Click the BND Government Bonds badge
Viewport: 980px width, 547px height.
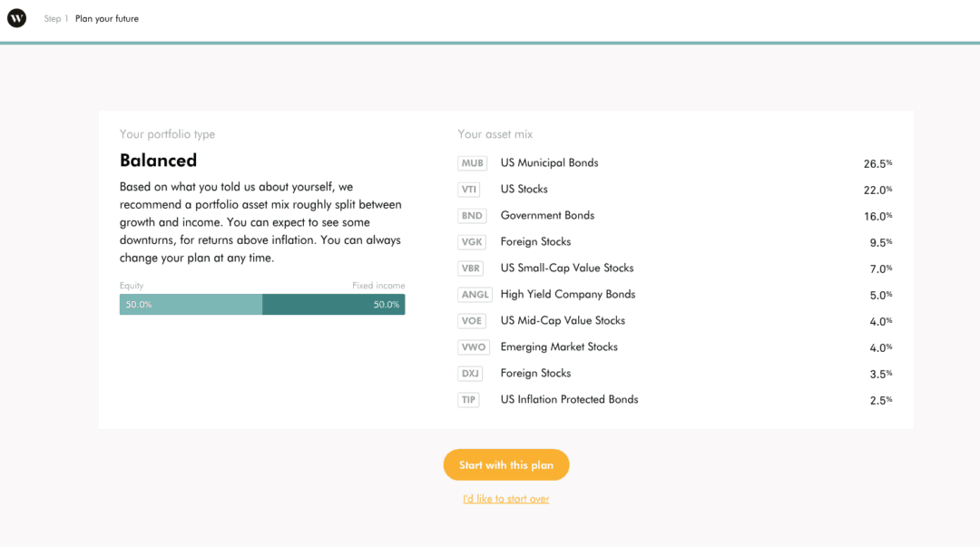pyautogui.click(x=471, y=215)
